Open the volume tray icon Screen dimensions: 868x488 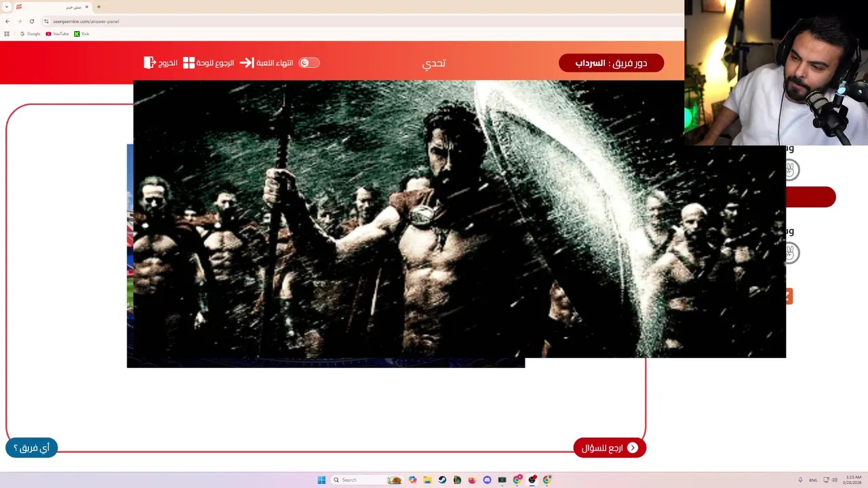coord(834,480)
